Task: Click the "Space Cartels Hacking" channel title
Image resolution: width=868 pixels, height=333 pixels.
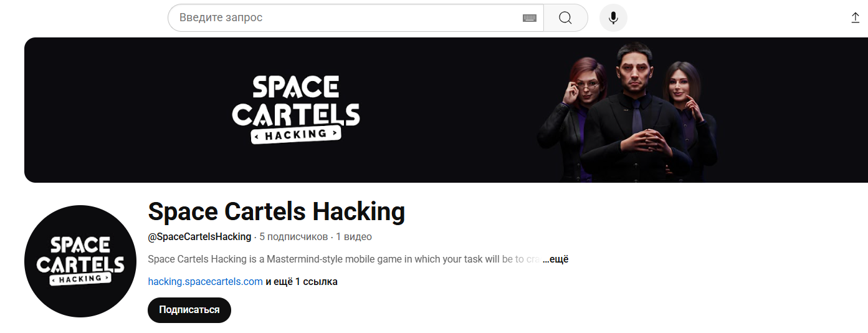Action: (x=276, y=212)
